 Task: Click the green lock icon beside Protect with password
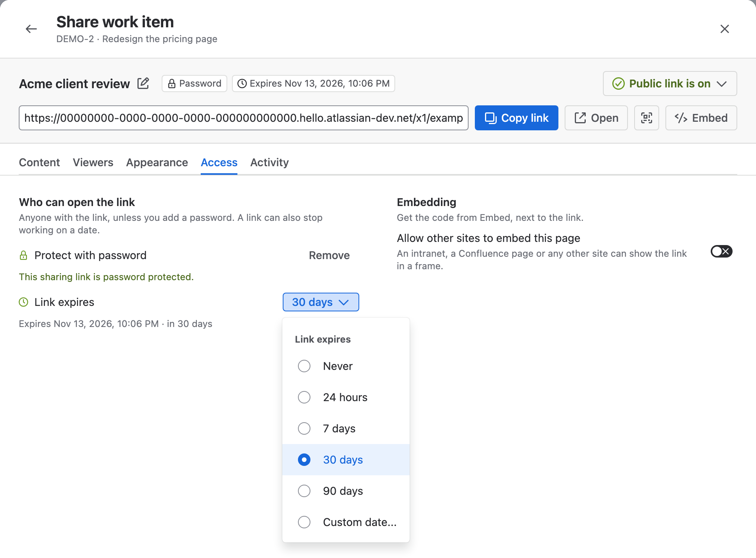point(23,255)
